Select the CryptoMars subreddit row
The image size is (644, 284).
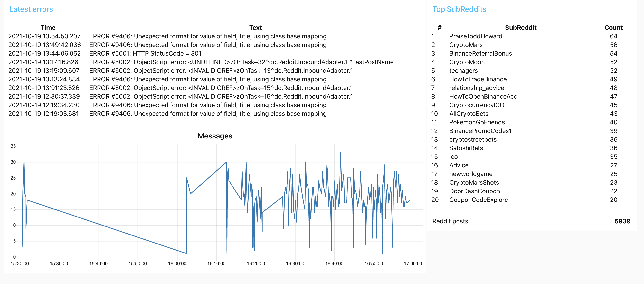coord(466,45)
